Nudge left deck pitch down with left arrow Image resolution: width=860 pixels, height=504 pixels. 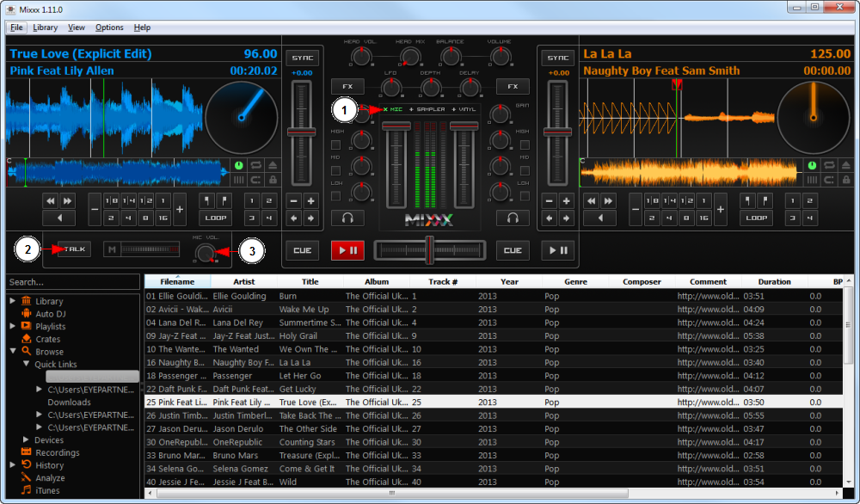point(293,218)
